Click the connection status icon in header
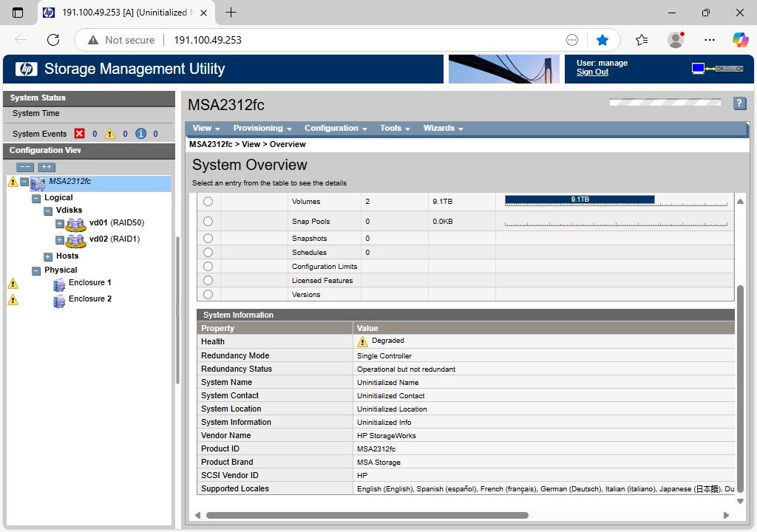 pos(717,69)
